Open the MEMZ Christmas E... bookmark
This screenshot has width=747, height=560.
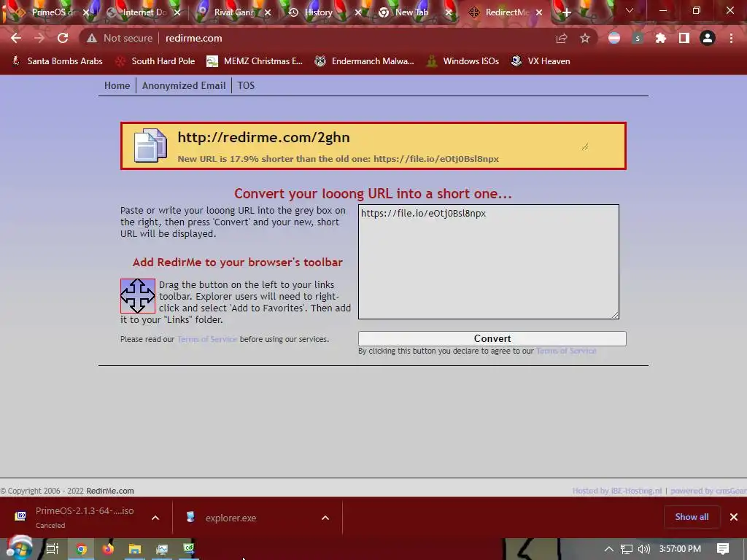[255, 61]
